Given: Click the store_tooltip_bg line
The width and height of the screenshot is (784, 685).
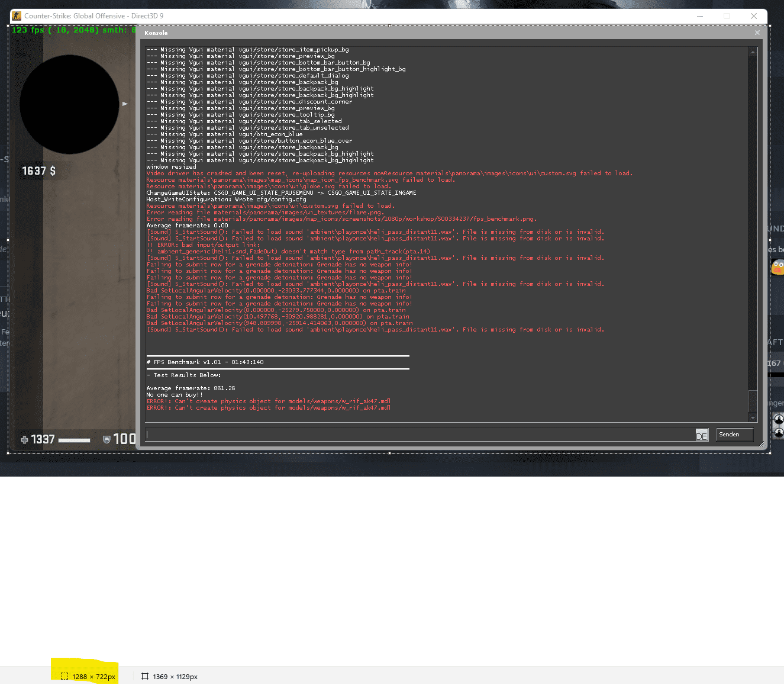Looking at the screenshot, I should [241, 115].
